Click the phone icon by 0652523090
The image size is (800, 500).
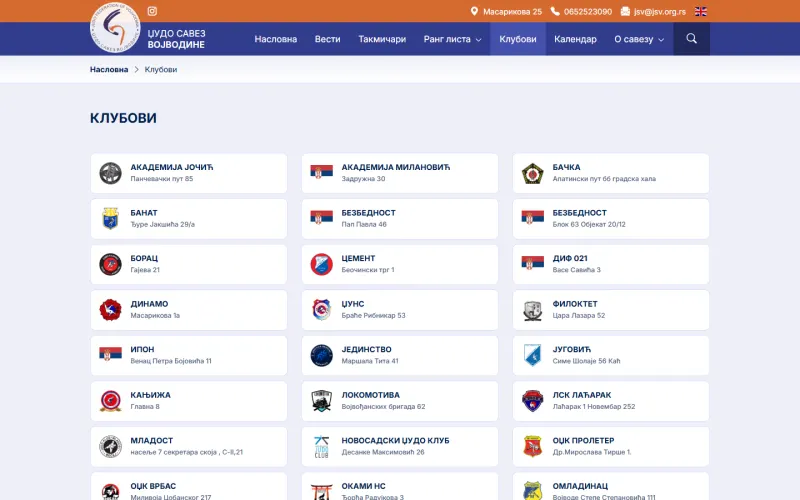555,11
